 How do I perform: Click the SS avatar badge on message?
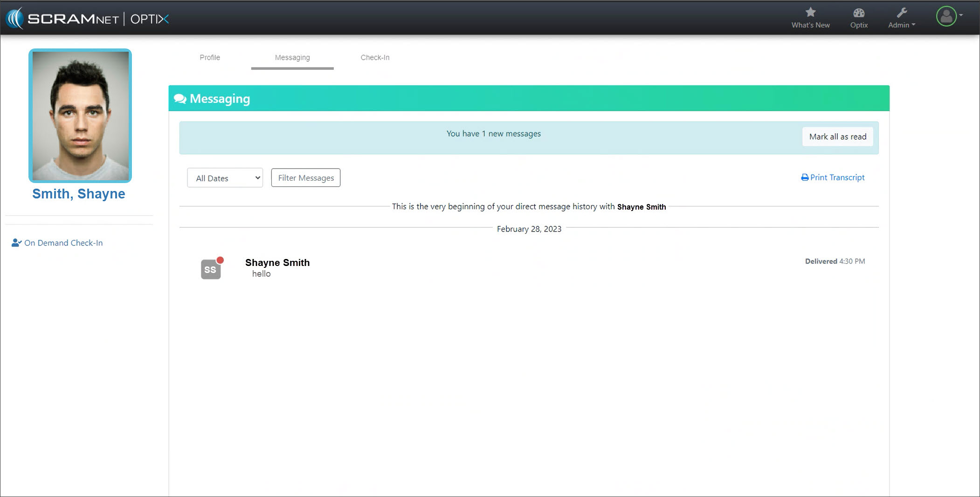[211, 269]
